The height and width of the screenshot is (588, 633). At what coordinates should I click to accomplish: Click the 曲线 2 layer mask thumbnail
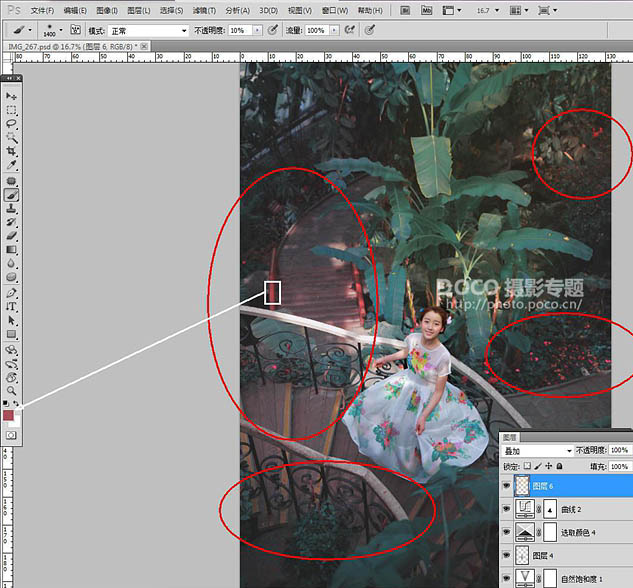550,509
